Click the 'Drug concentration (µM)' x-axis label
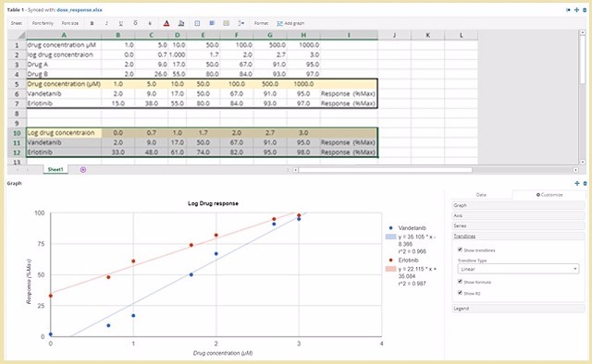The height and width of the screenshot is (364, 592). pyautogui.click(x=223, y=353)
